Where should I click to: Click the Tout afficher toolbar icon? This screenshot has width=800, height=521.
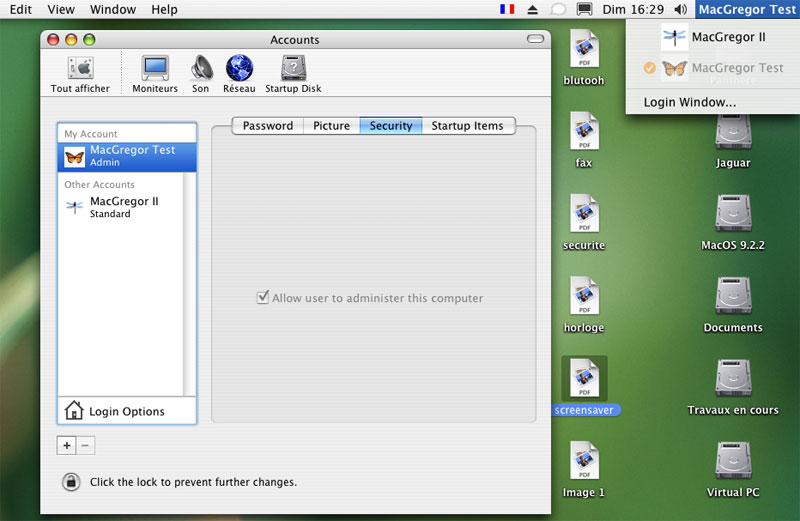tap(81, 68)
